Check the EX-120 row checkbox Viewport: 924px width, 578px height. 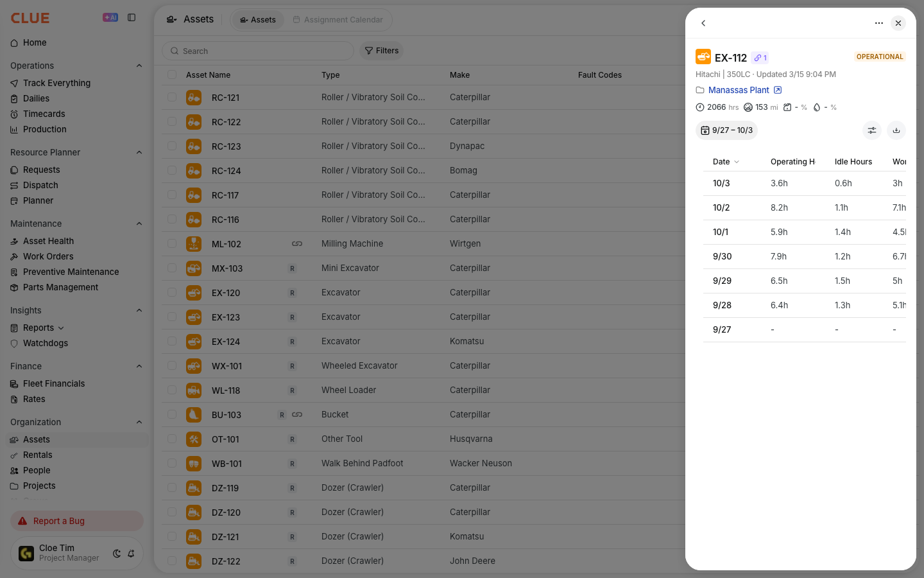click(x=172, y=292)
